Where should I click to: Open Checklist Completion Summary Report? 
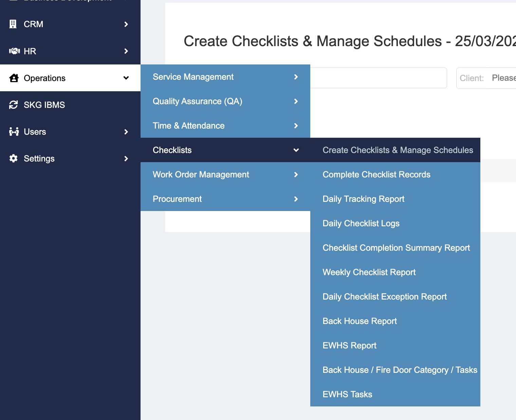[396, 248]
